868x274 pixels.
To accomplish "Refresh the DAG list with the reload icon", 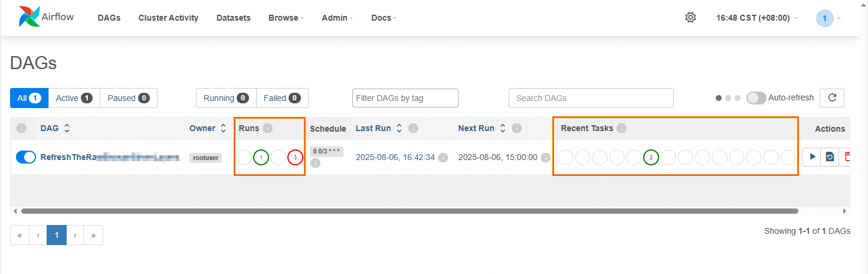I will [x=833, y=98].
